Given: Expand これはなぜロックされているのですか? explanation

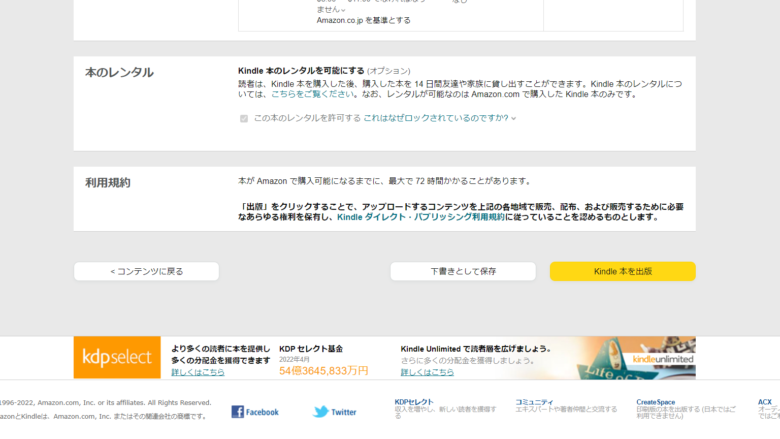Looking at the screenshot, I should (x=440, y=118).
